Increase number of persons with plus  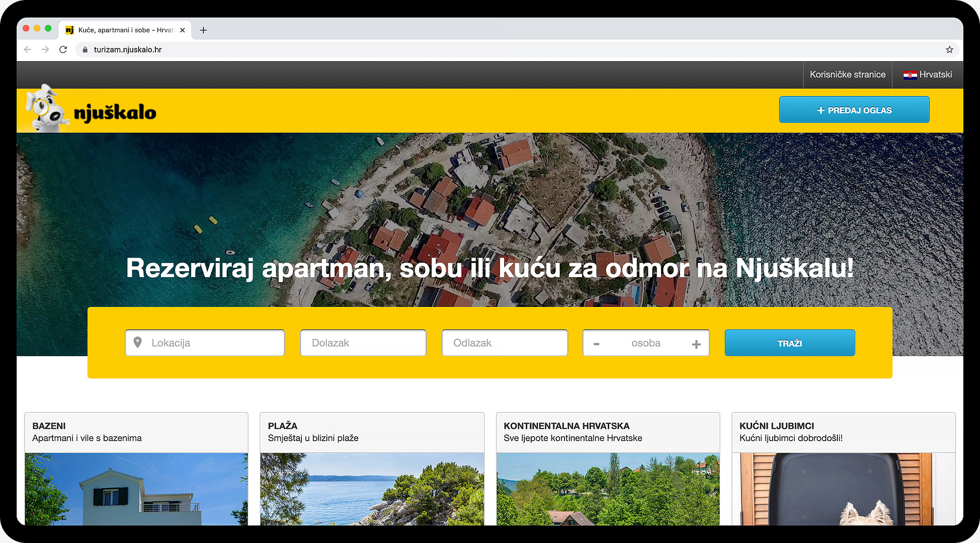[696, 344]
